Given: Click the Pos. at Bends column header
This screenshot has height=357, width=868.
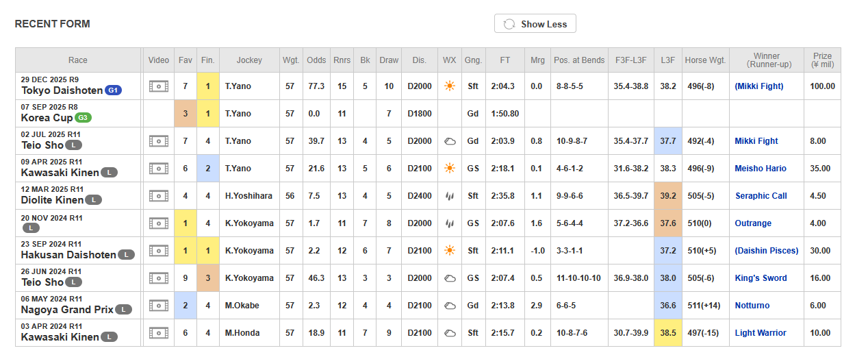Looking at the screenshot, I should point(579,60).
